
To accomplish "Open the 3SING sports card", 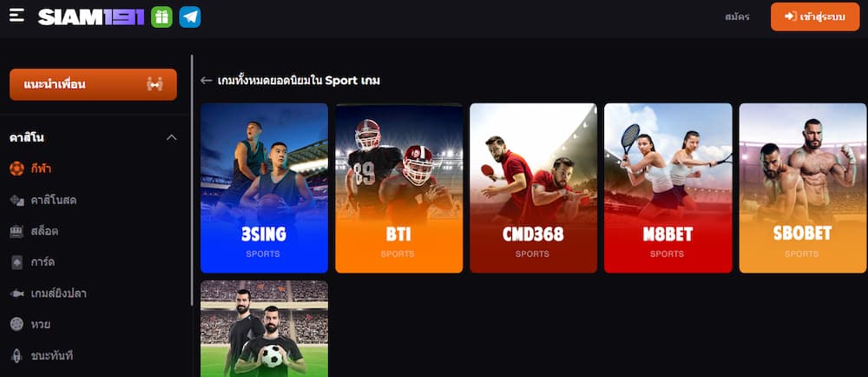I will [x=264, y=188].
